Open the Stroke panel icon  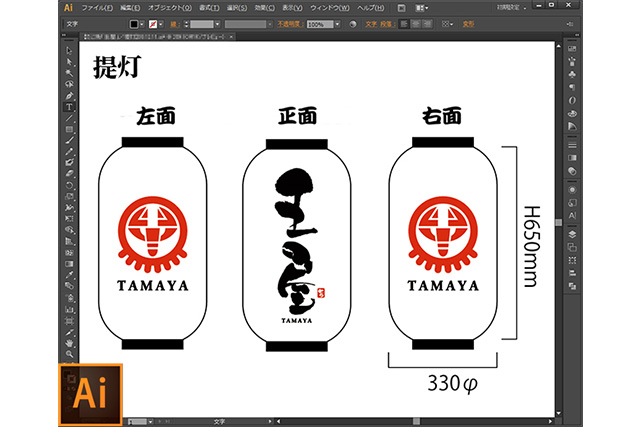tap(572, 145)
